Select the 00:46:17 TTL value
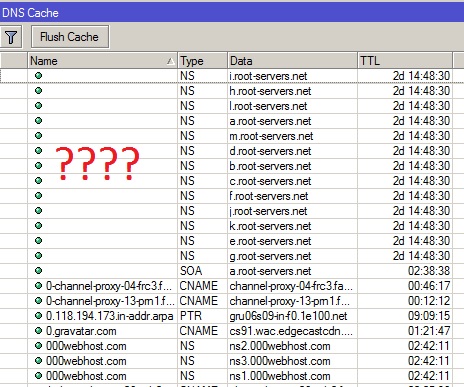Viewport: 464px width, 387px height. 429,286
